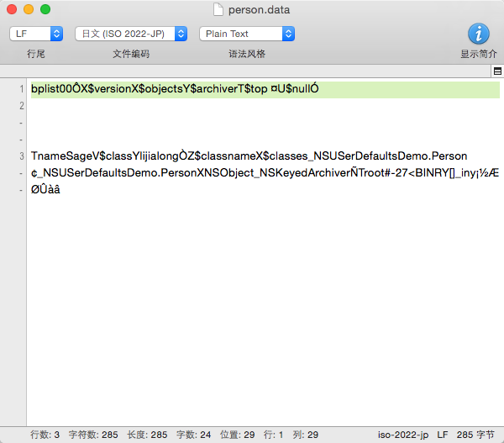Click the person.data title text

click(259, 10)
